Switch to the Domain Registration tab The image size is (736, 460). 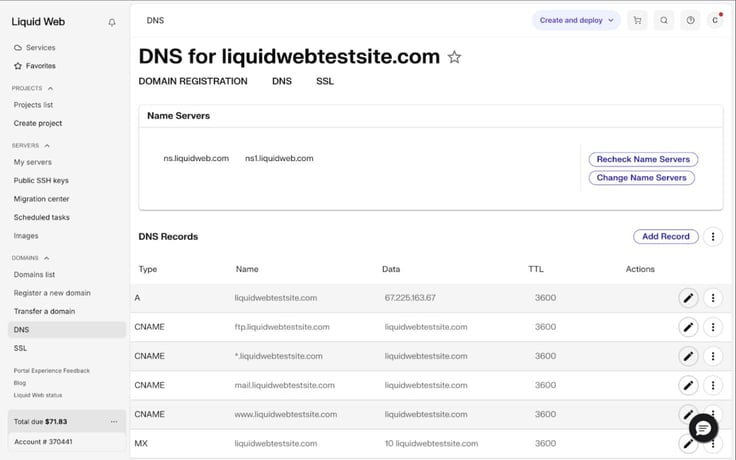(x=193, y=81)
